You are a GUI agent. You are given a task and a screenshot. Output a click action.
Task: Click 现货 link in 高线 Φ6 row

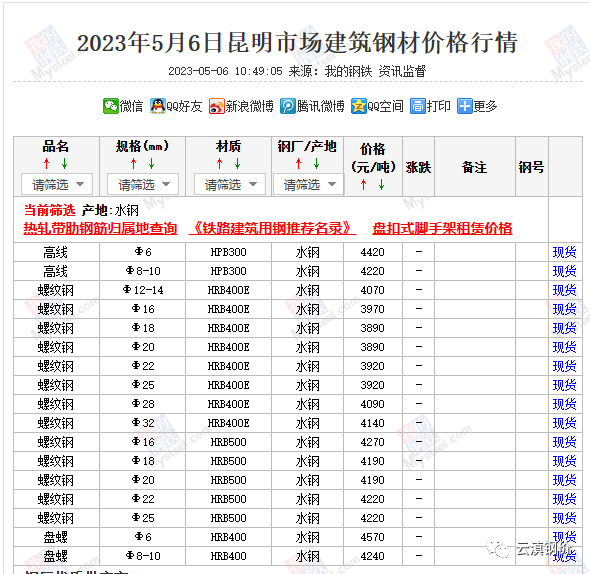(x=564, y=252)
